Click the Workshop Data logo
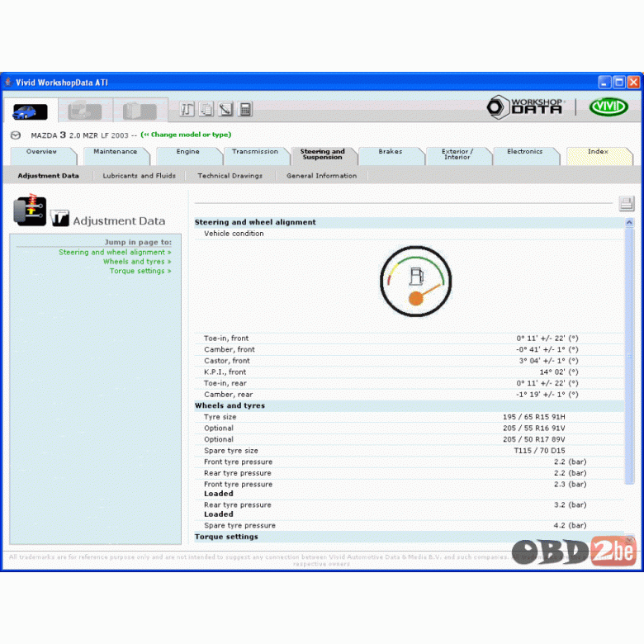 (x=525, y=107)
